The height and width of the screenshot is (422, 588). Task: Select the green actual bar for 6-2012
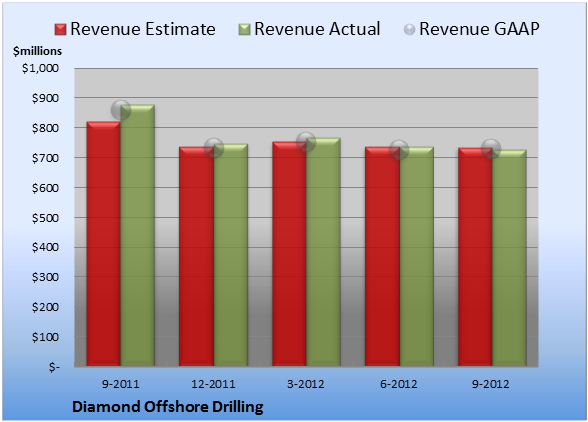(417, 256)
